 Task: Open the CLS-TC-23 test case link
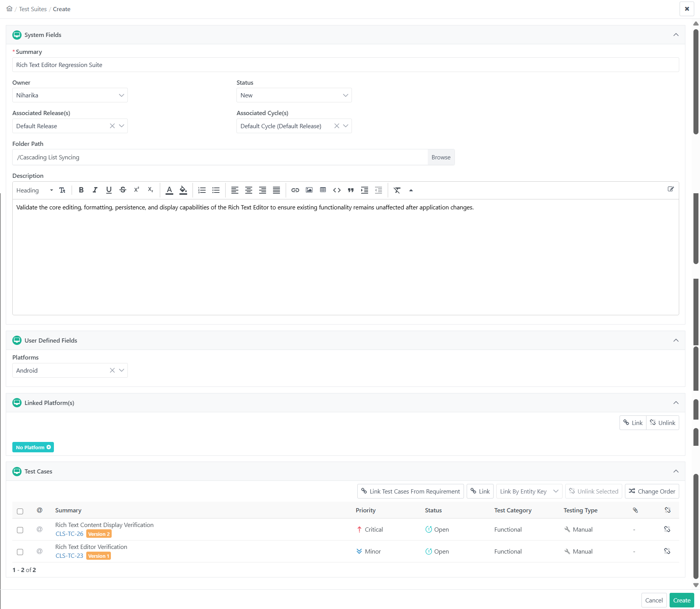pyautogui.click(x=69, y=556)
